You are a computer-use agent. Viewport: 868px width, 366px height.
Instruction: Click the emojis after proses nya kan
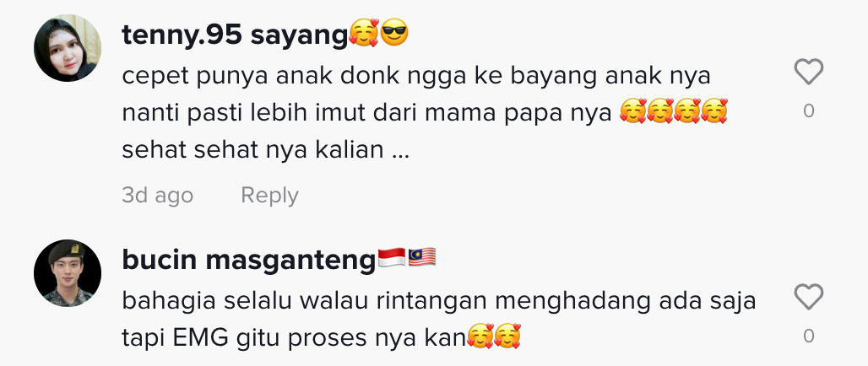[494, 336]
